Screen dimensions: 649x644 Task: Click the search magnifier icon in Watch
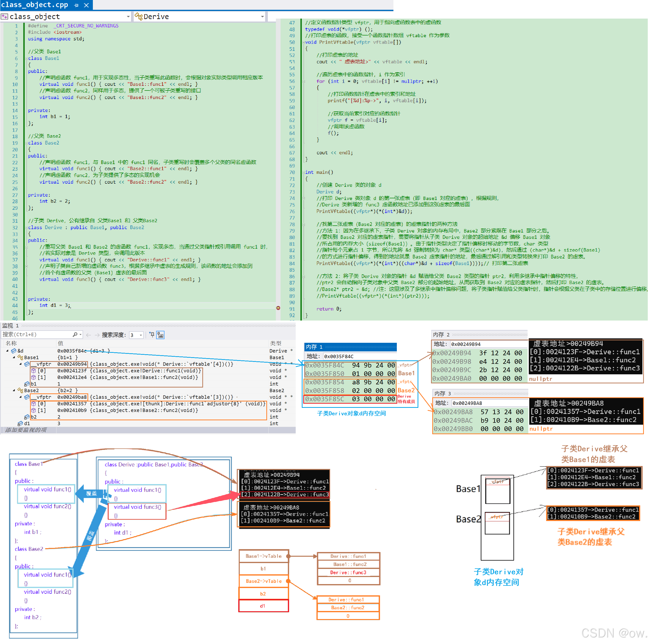(x=75, y=334)
